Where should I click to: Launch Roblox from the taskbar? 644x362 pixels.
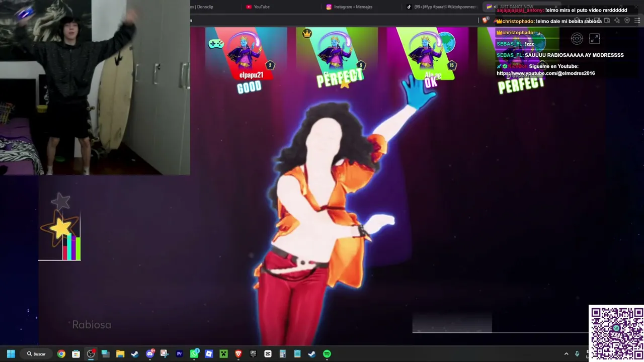[209, 354]
